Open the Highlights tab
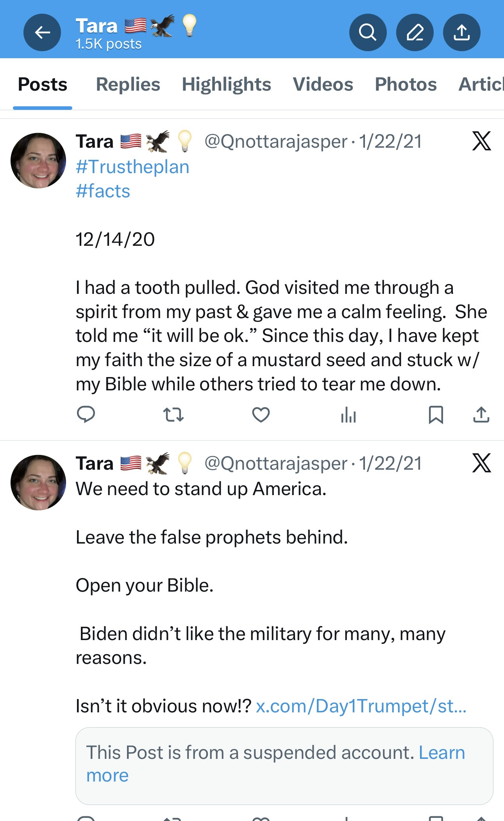Viewport: 504px width, 821px height. click(226, 84)
